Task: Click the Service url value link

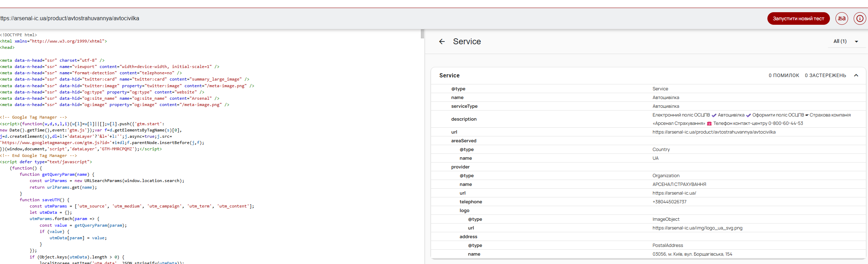Action: 714,132
